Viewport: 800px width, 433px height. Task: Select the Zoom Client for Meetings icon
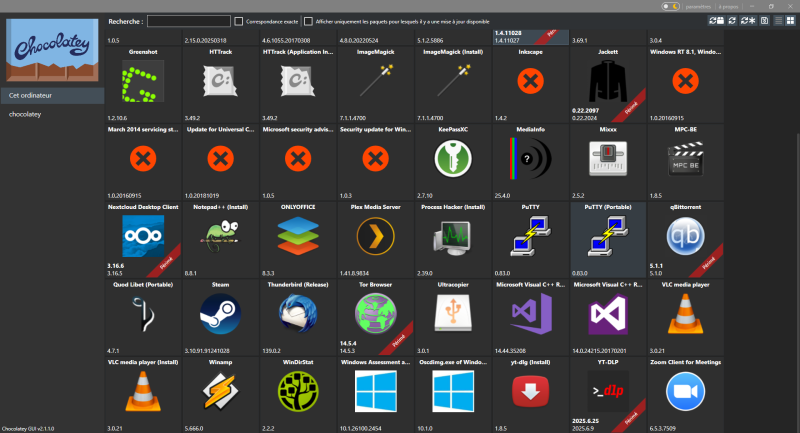pos(685,391)
